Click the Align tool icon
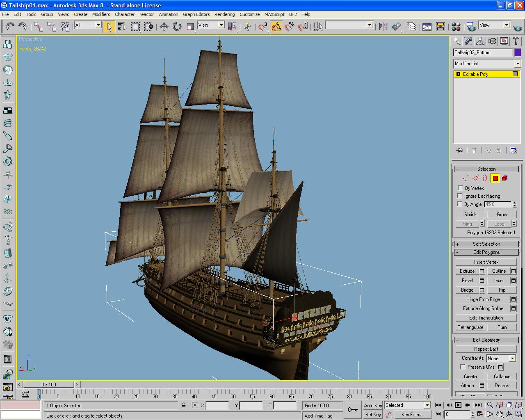This screenshot has height=420, width=525. coord(396,27)
